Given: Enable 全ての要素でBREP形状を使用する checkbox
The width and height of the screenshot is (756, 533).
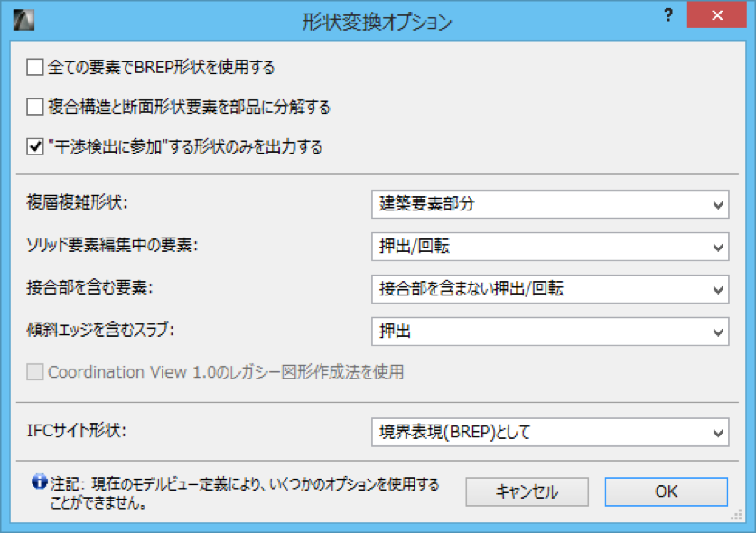Looking at the screenshot, I should coord(34,67).
